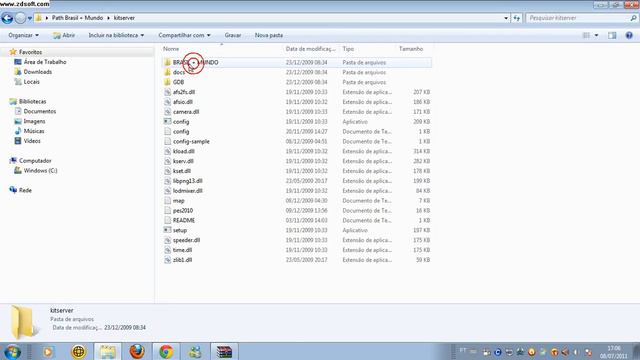
Task: Sort by the Tamanho column header
Action: pos(411,49)
